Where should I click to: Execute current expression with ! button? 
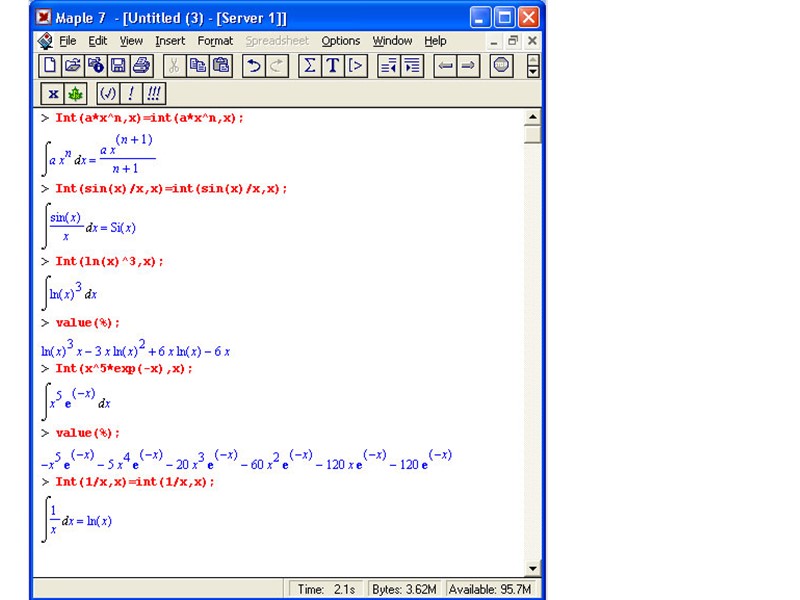click(x=131, y=94)
